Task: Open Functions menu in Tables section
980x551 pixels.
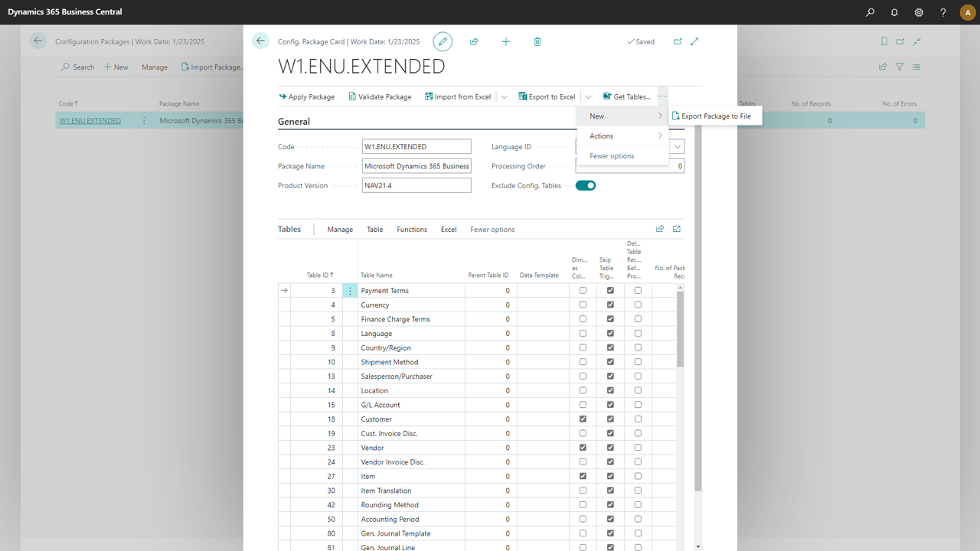Action: pyautogui.click(x=412, y=230)
